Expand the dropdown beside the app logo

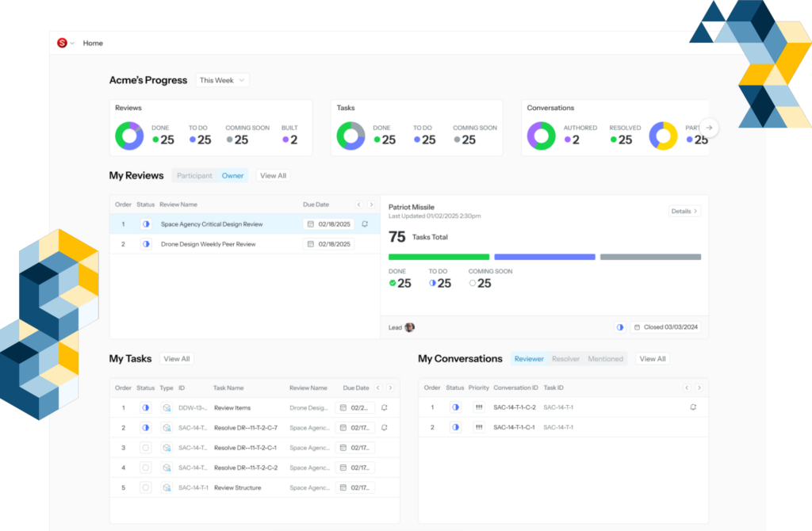tap(72, 44)
